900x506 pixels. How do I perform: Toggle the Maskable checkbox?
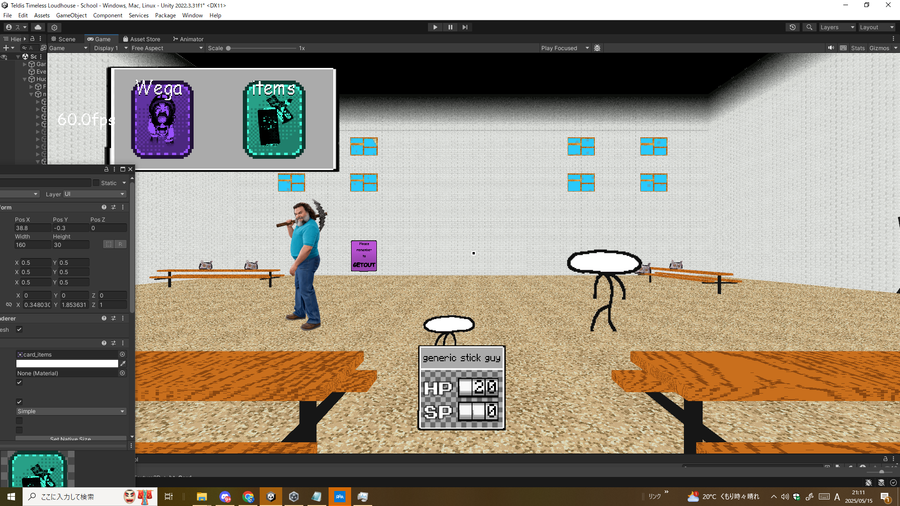tap(19, 402)
